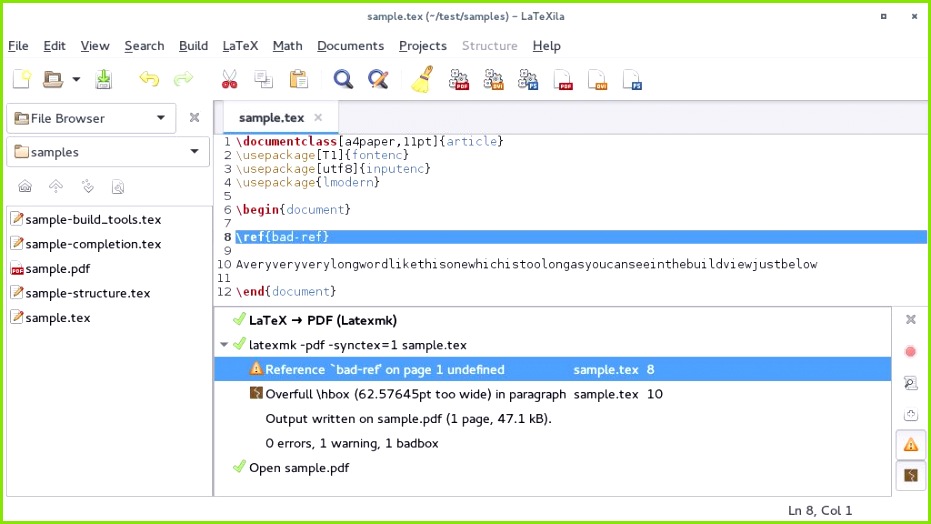This screenshot has height=524, width=931.
Task: Select the undefined reference bad-ref warning row
Action: tap(553, 369)
